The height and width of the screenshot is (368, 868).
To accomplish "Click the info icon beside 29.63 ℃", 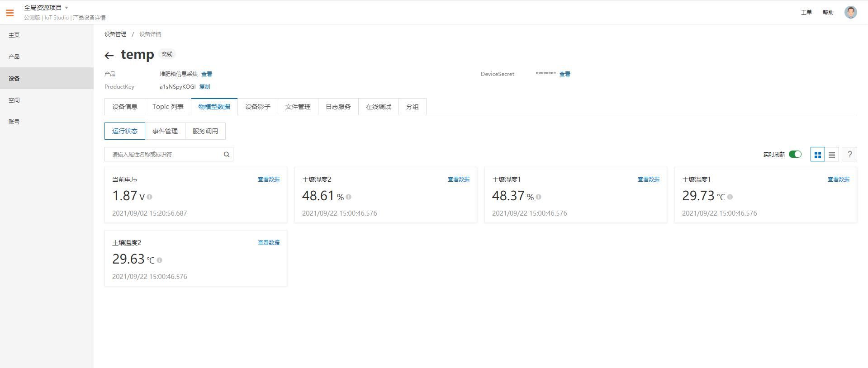I will tap(159, 260).
